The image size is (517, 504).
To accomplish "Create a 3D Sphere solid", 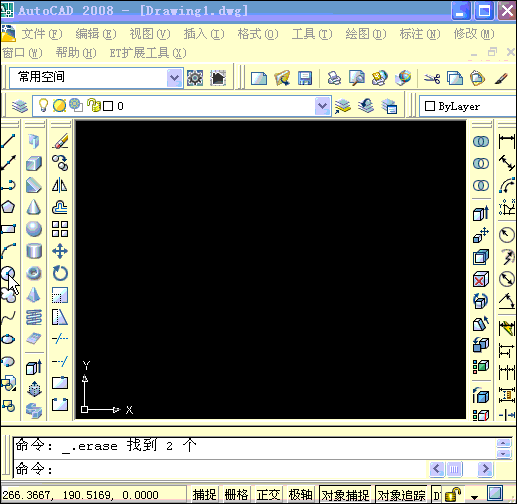I will [x=34, y=229].
